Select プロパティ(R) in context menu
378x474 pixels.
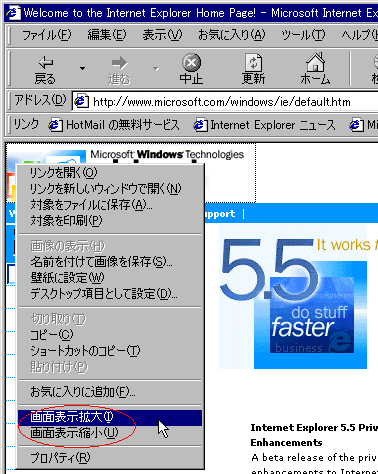[110, 458]
